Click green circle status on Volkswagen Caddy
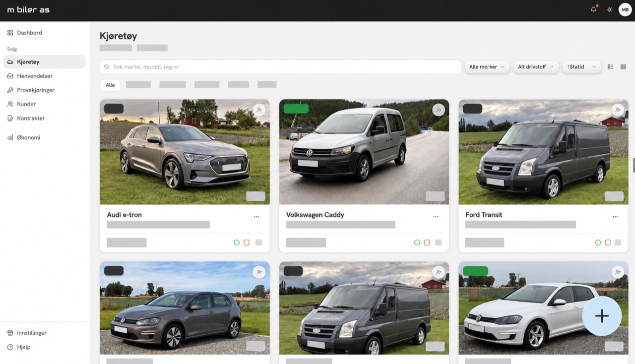This screenshot has width=635, height=364. coord(417,243)
